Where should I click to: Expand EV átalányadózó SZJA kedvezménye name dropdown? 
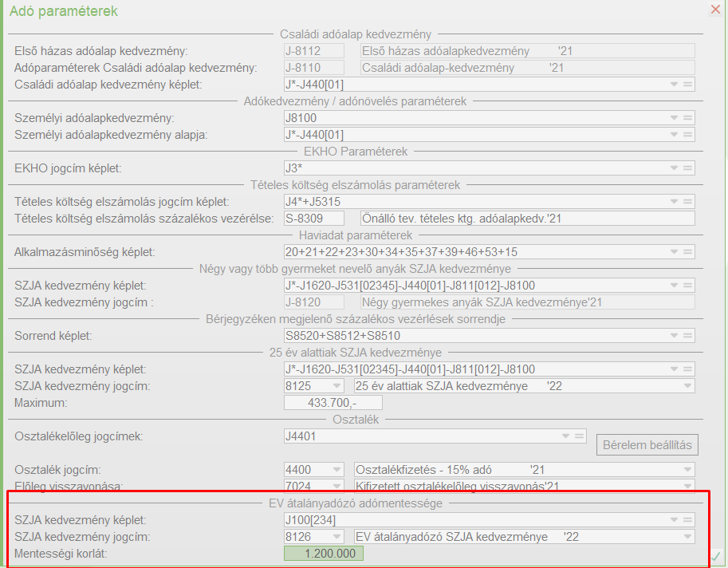(x=687, y=537)
